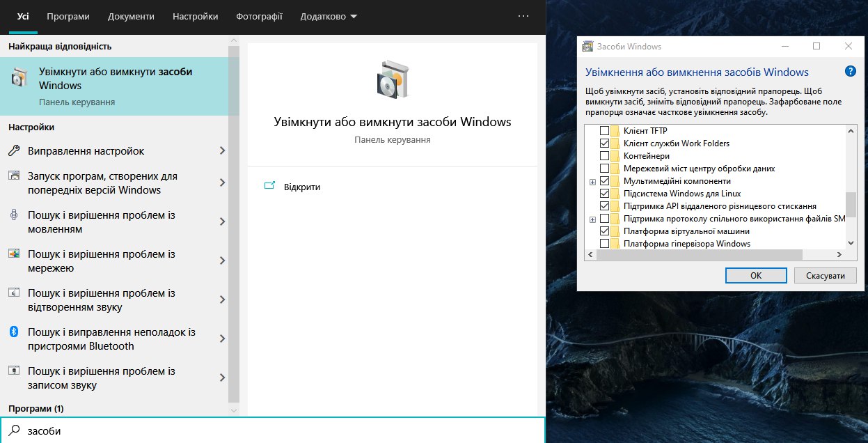Click the blue help question mark icon
The height and width of the screenshot is (443, 868).
[x=849, y=72]
